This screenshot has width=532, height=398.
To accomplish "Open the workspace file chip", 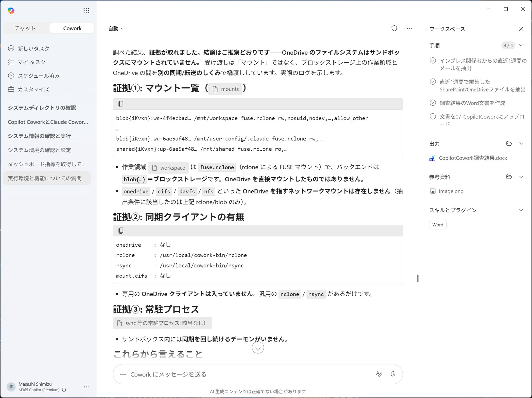I will click(168, 168).
